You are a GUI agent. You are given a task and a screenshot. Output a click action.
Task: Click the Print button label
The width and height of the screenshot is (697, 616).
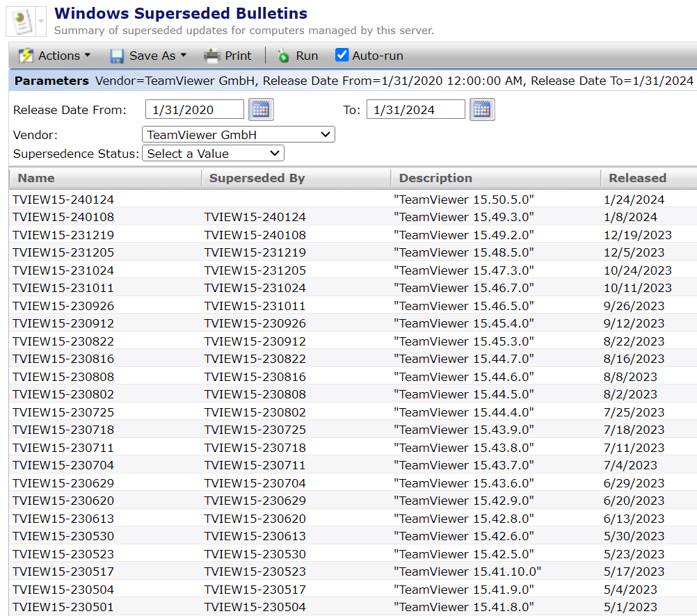238,56
